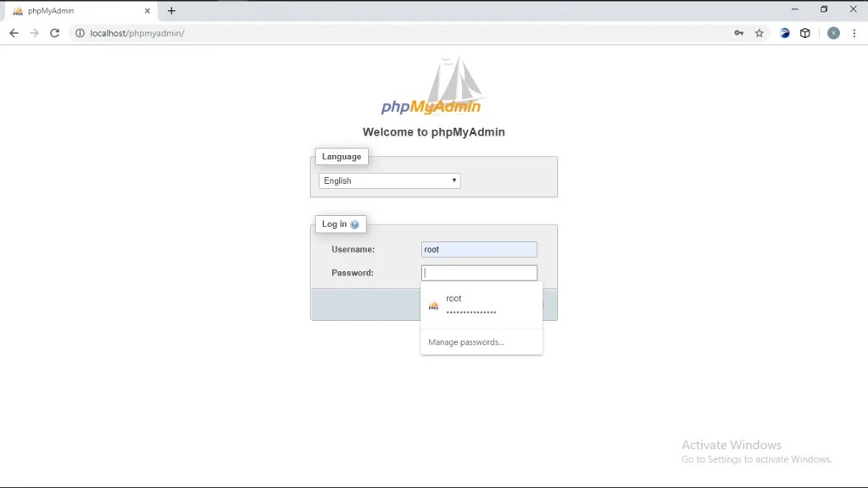The width and height of the screenshot is (868, 488).
Task: Select the phpMyAdmin browser tab
Action: [x=81, y=11]
